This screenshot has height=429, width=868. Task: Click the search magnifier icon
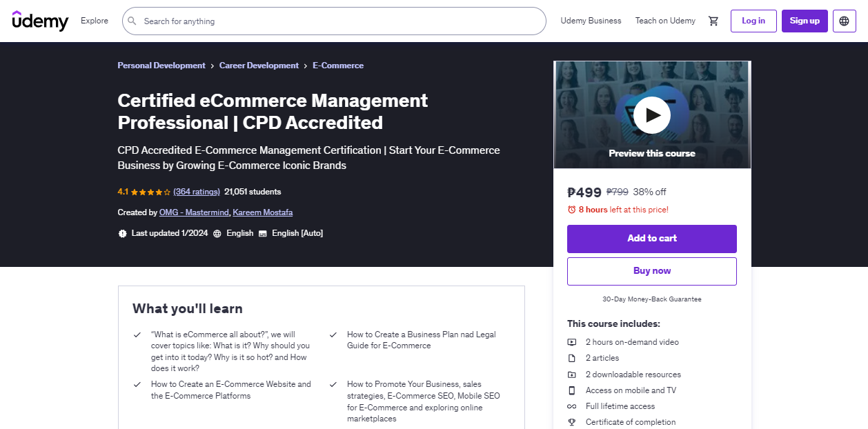pos(132,21)
